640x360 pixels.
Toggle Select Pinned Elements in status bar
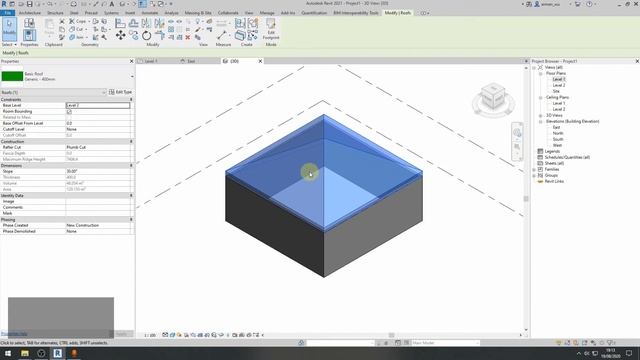pos(576,343)
